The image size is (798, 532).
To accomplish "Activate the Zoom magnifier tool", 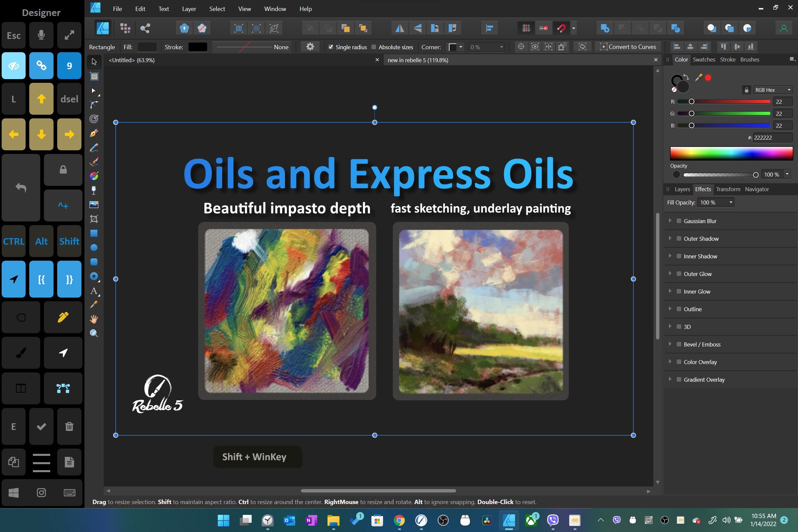I will (x=94, y=333).
